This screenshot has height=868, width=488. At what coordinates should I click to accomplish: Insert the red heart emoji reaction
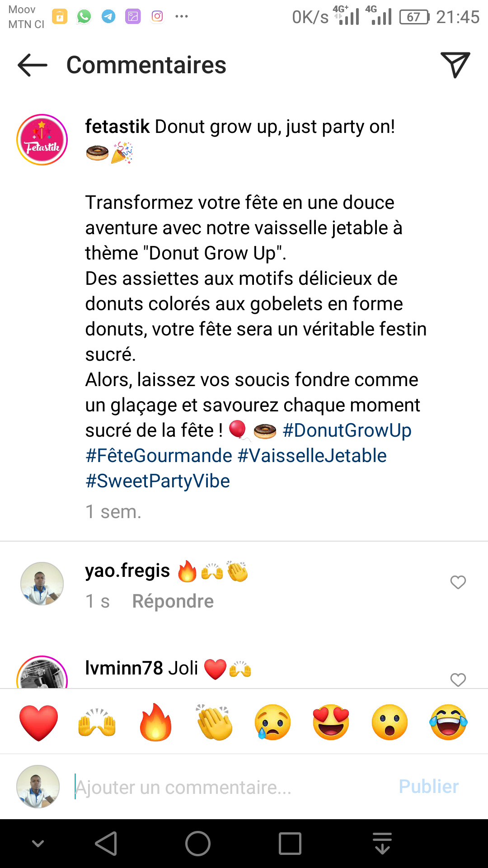point(39,722)
